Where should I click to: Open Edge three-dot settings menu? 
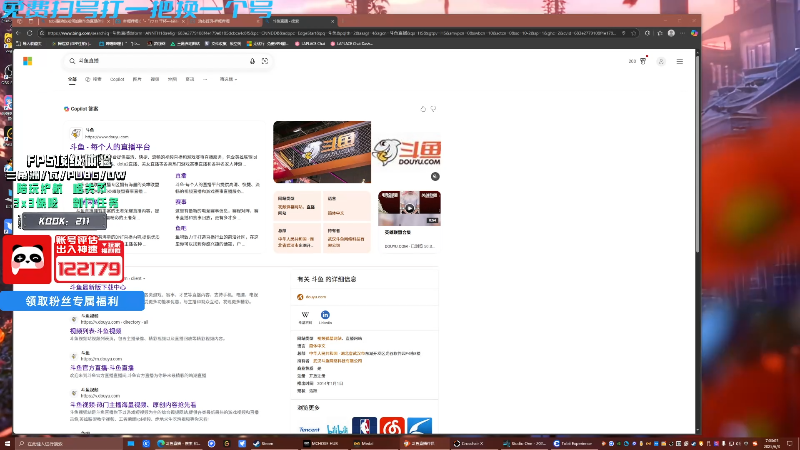pos(683,33)
